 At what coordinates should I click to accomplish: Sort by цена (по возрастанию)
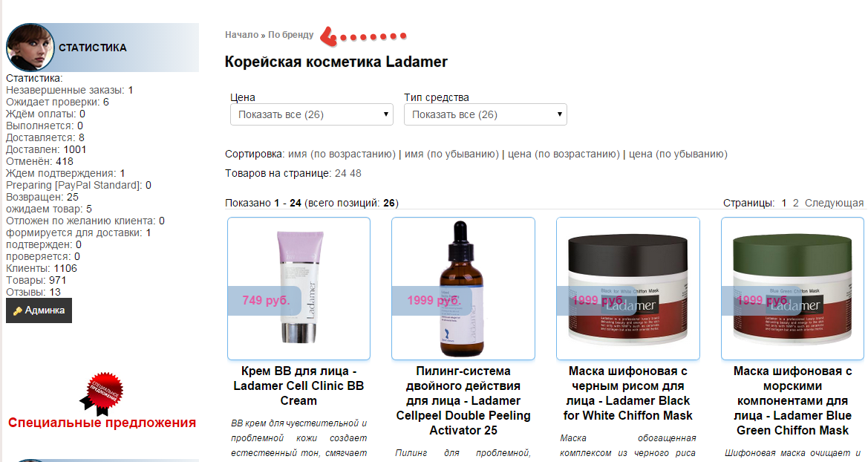[564, 154]
